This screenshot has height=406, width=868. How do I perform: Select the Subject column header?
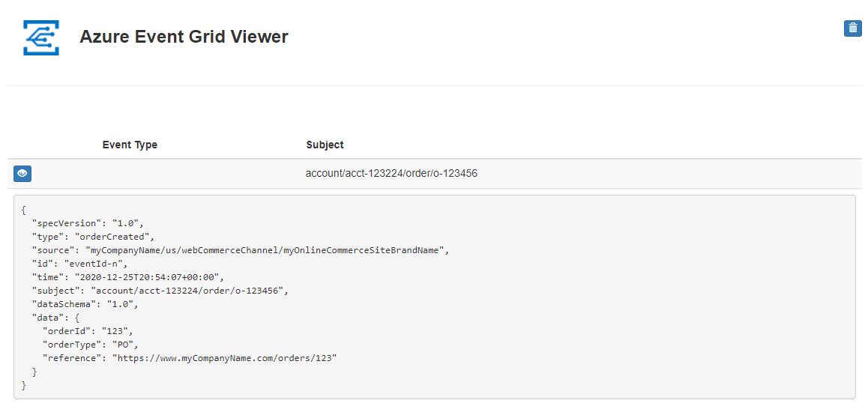(325, 145)
